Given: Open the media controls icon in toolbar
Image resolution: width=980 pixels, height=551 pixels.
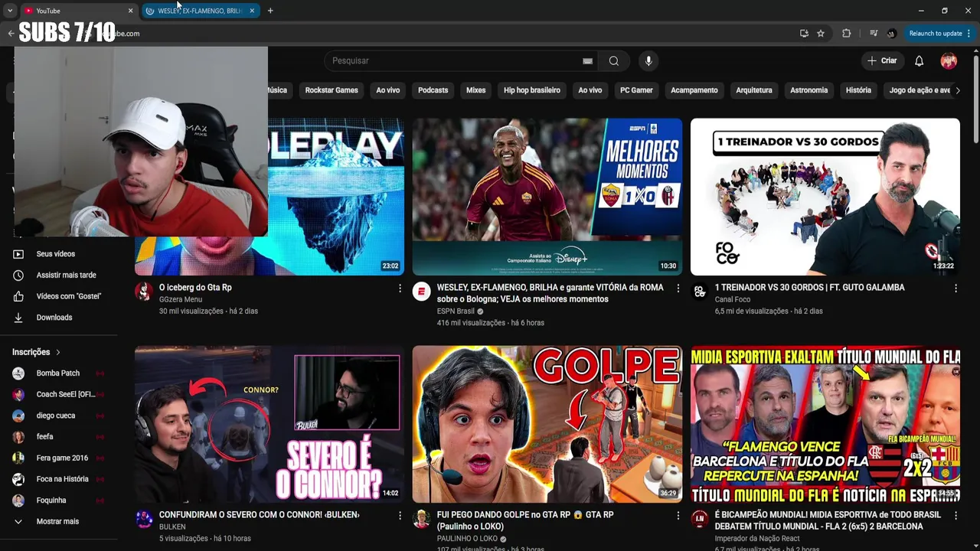Looking at the screenshot, I should click(x=874, y=34).
